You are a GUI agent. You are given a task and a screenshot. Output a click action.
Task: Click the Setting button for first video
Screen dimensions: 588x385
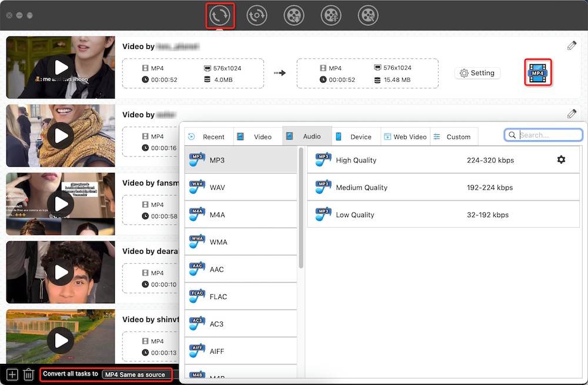(477, 73)
